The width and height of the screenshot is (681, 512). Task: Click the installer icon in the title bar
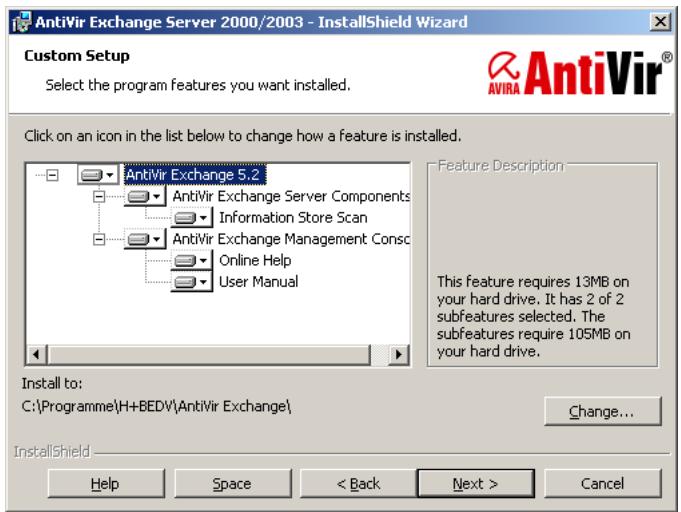21,22
